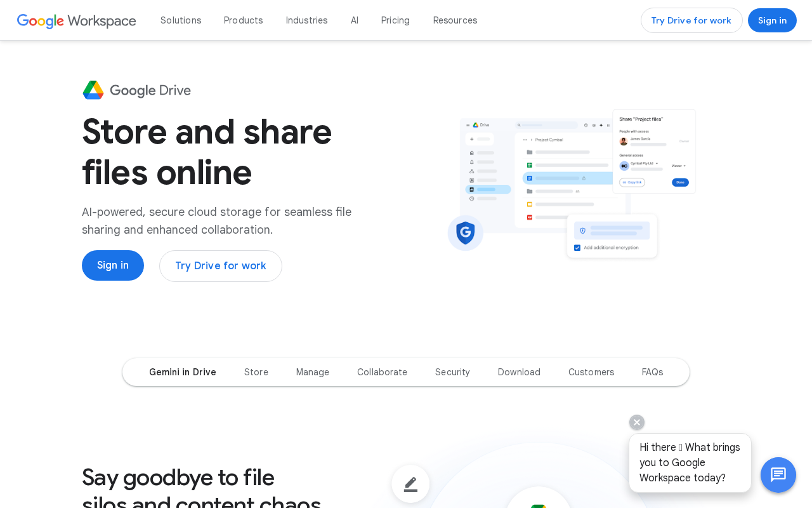
Task: Click the AI-powered secure cloud storage text
Action: pyautogui.click(x=216, y=221)
